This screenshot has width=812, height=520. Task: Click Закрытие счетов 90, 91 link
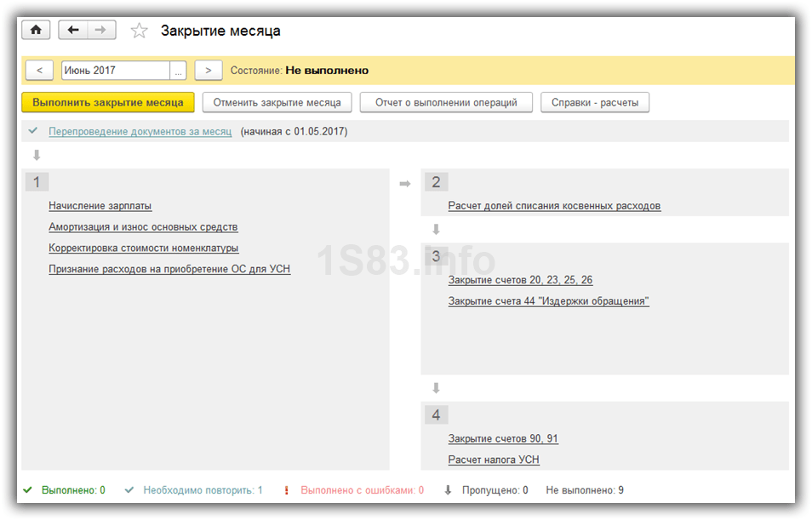(503, 439)
